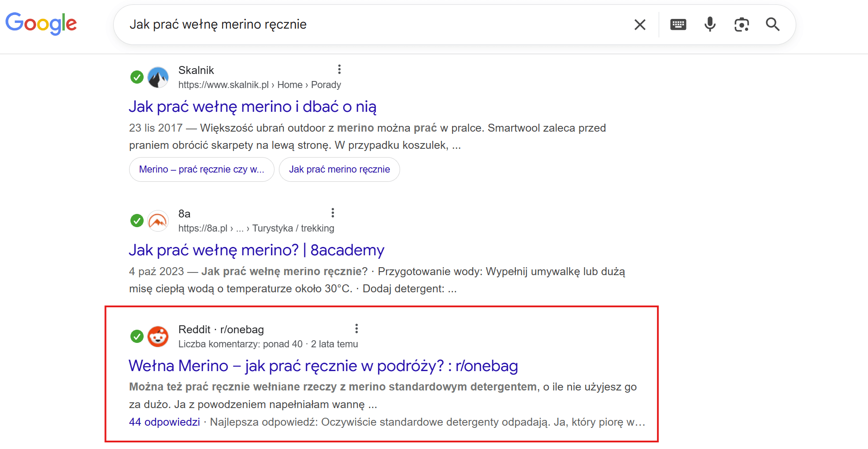Open the "44 odpowiedzi" Reddit link
The image size is (868, 449).
tap(164, 422)
